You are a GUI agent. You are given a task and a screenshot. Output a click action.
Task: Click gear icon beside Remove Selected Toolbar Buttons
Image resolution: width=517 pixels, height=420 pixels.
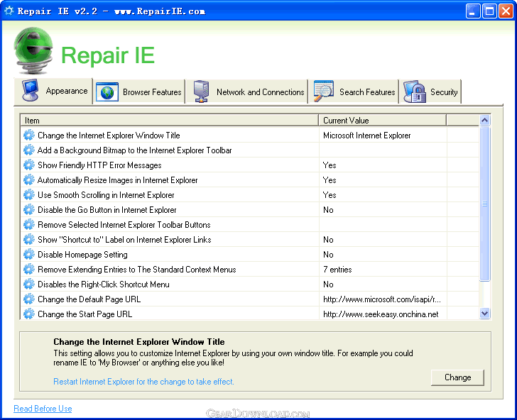pyautogui.click(x=29, y=224)
